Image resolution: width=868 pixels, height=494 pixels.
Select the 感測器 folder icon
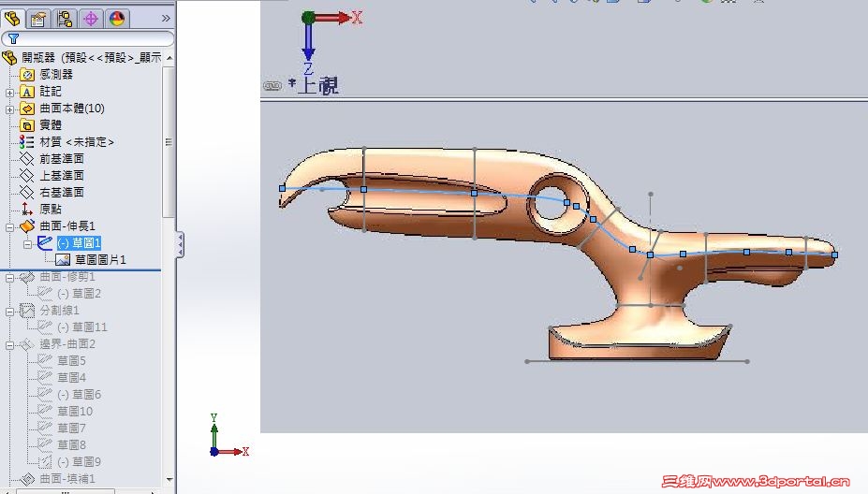point(26,74)
